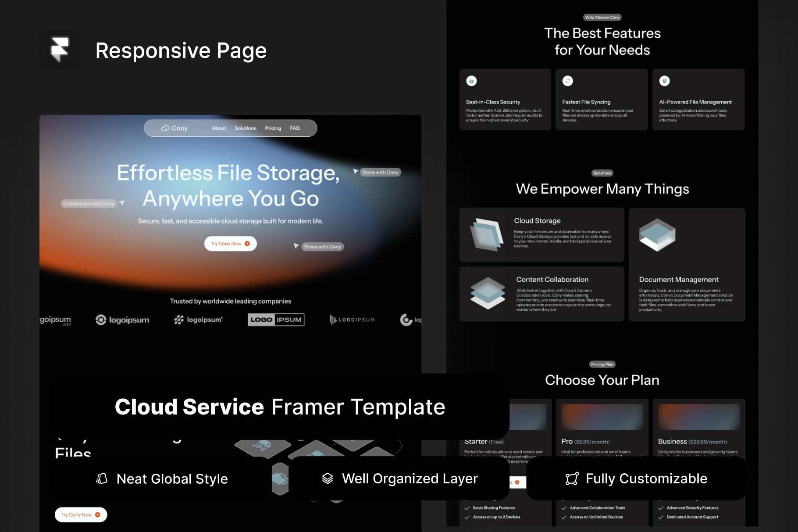
Task: Select the Cloud Storage solution card
Action: pyautogui.click(x=541, y=235)
